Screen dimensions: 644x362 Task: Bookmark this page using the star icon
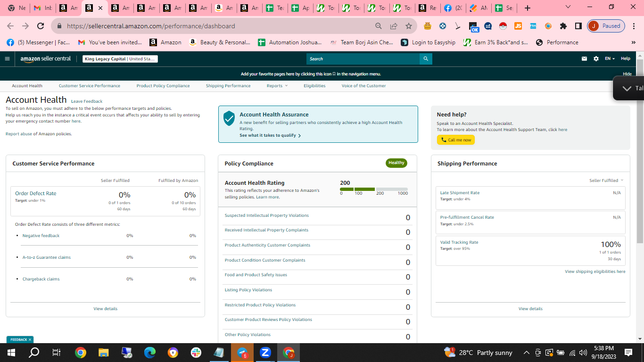click(x=409, y=26)
